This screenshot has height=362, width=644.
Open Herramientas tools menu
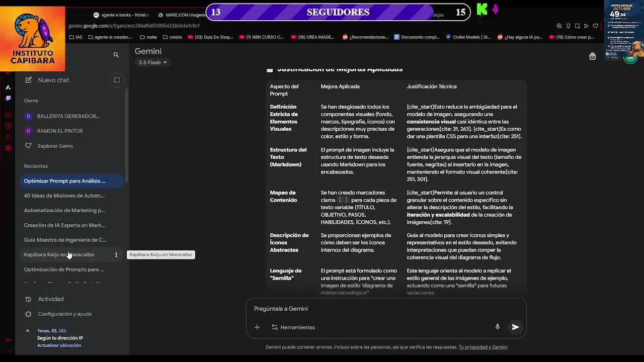(293, 327)
